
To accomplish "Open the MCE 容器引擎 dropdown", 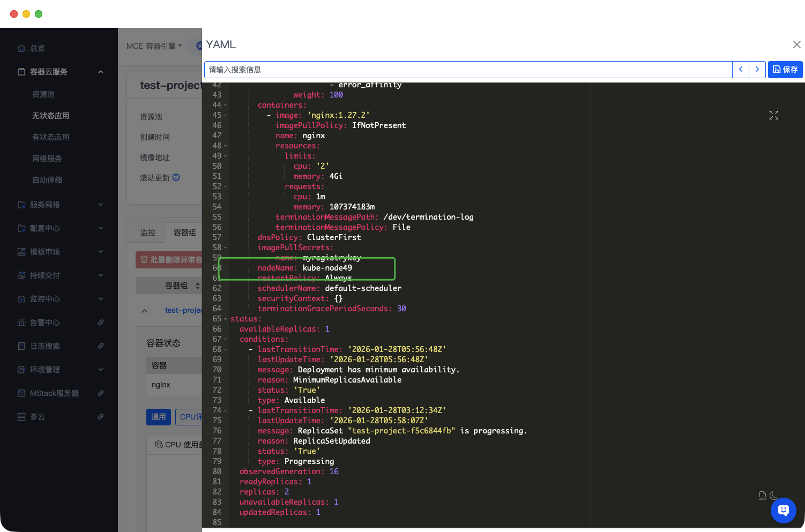I will pyautogui.click(x=154, y=46).
